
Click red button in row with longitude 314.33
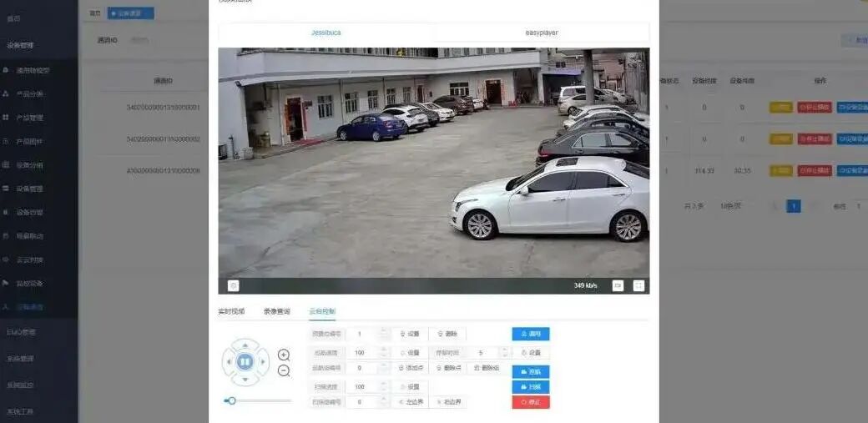click(815, 170)
